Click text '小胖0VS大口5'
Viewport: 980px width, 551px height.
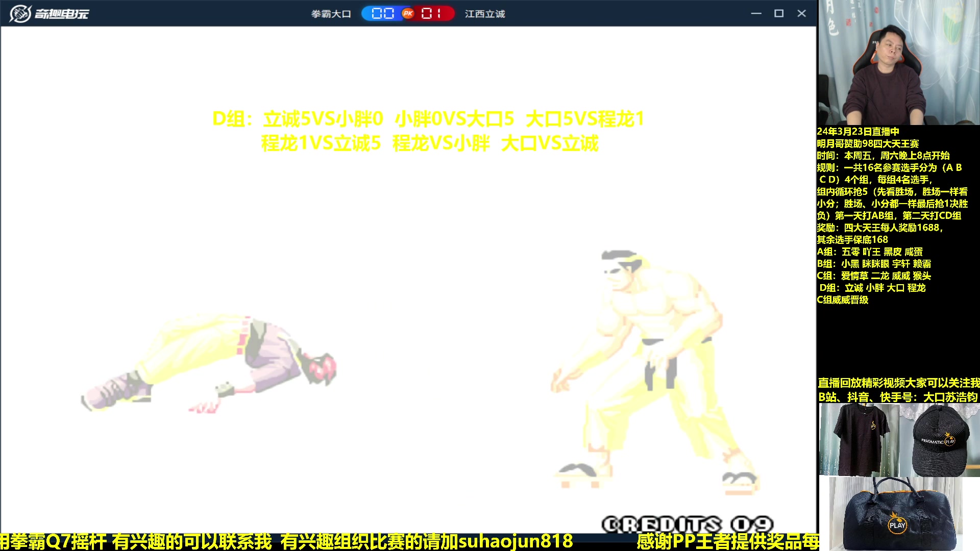454,119
